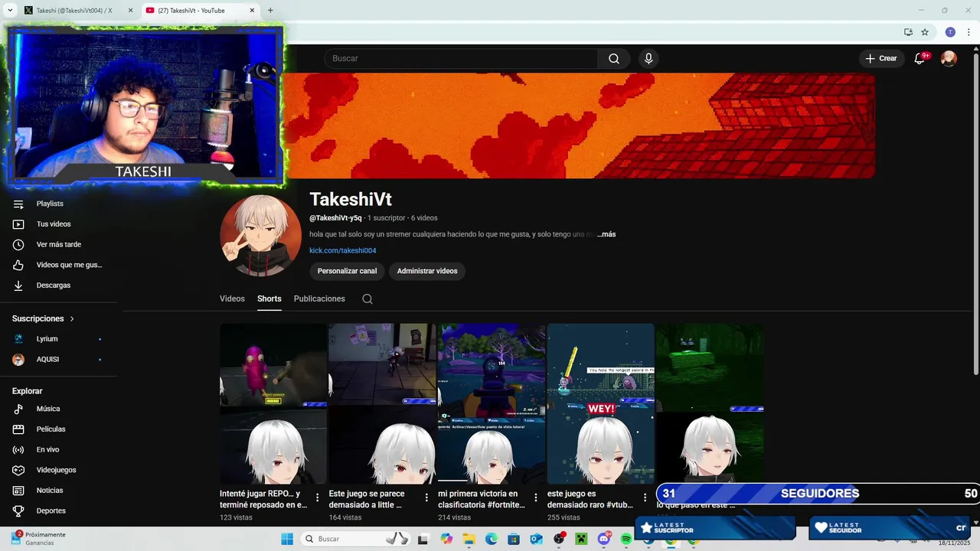This screenshot has height=551, width=980.
Task: Focus the Buscar search field on YouTube
Action: coord(462,59)
